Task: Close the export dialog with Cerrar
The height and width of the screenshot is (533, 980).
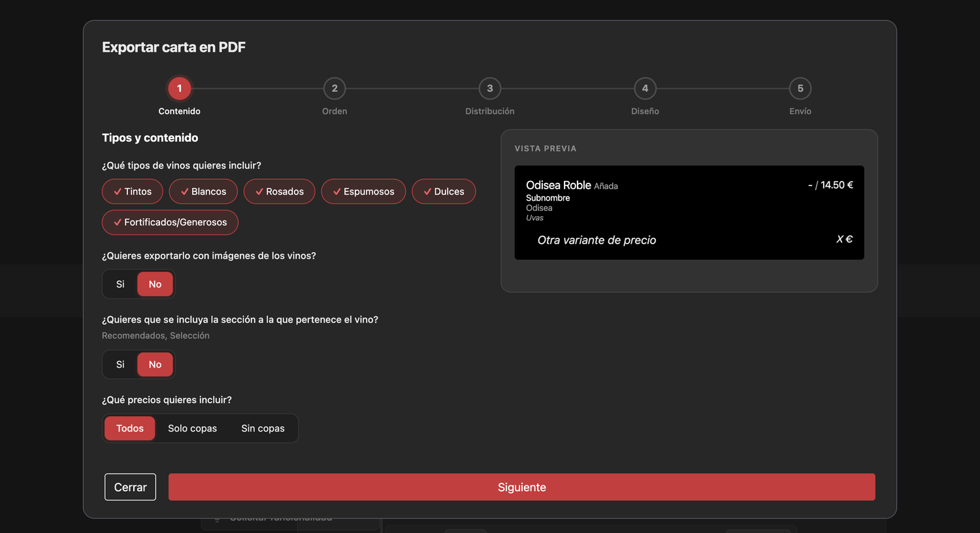Action: [x=130, y=487]
